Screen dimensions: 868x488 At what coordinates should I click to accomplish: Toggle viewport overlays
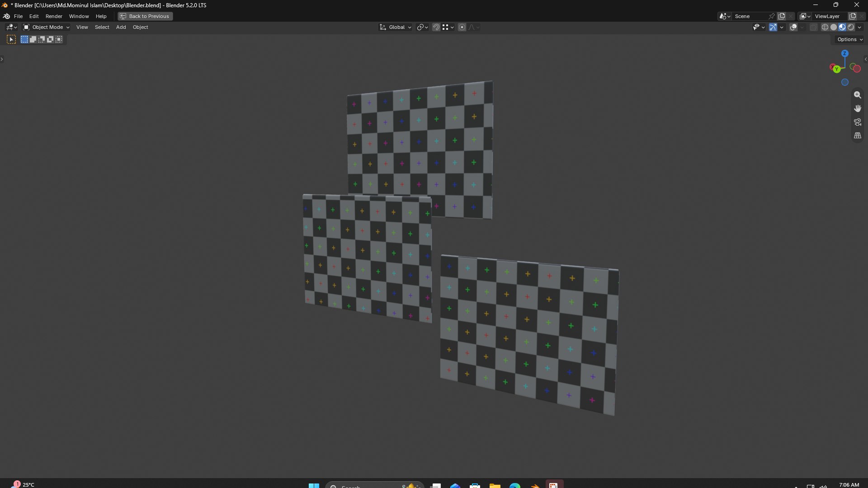pyautogui.click(x=793, y=27)
